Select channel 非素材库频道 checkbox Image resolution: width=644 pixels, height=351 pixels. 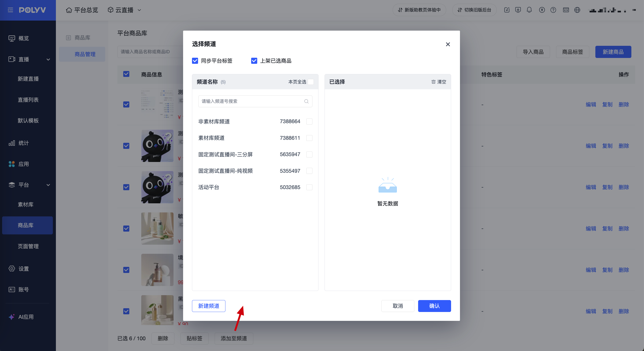click(x=309, y=122)
